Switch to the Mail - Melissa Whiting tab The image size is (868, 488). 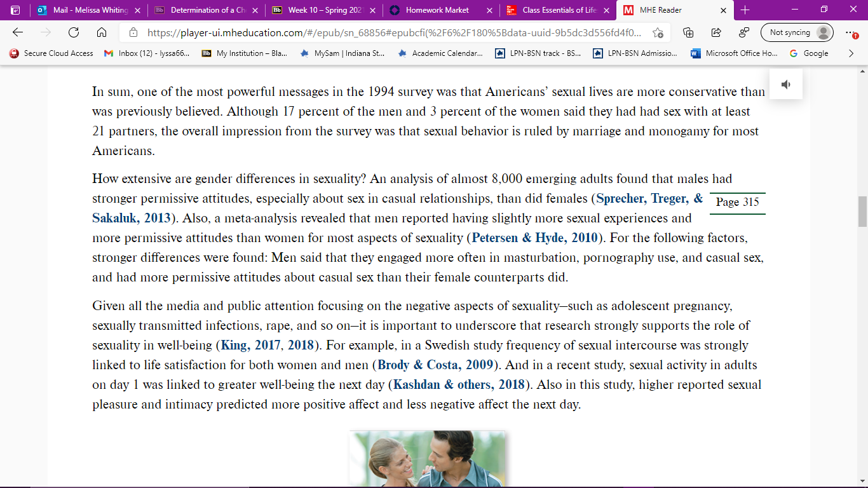click(x=88, y=10)
